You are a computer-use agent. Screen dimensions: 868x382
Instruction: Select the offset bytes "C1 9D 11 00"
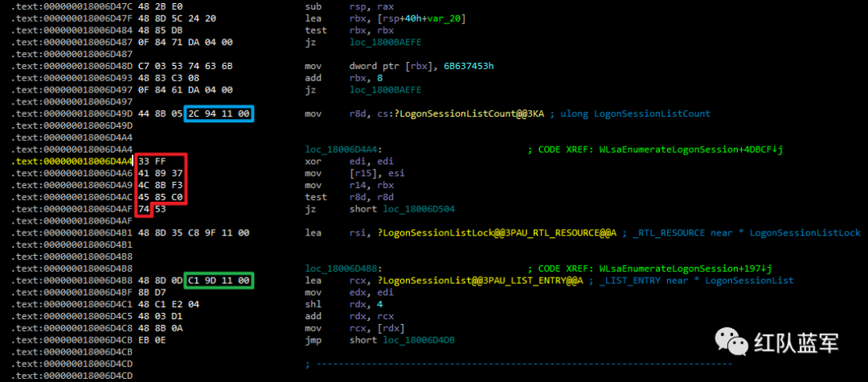coord(219,281)
